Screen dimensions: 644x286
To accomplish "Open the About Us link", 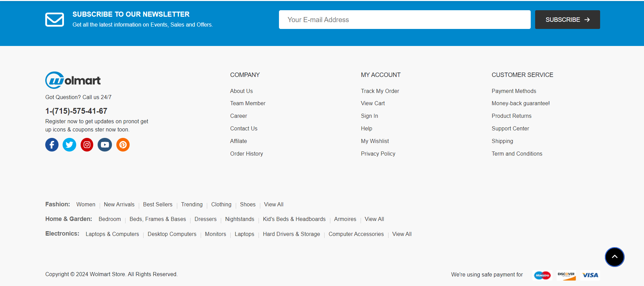I will click(241, 91).
